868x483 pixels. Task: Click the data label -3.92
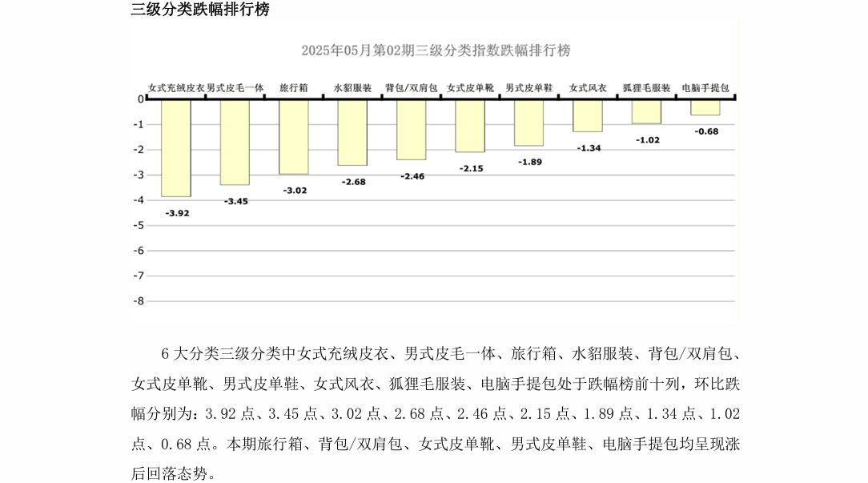(x=177, y=213)
